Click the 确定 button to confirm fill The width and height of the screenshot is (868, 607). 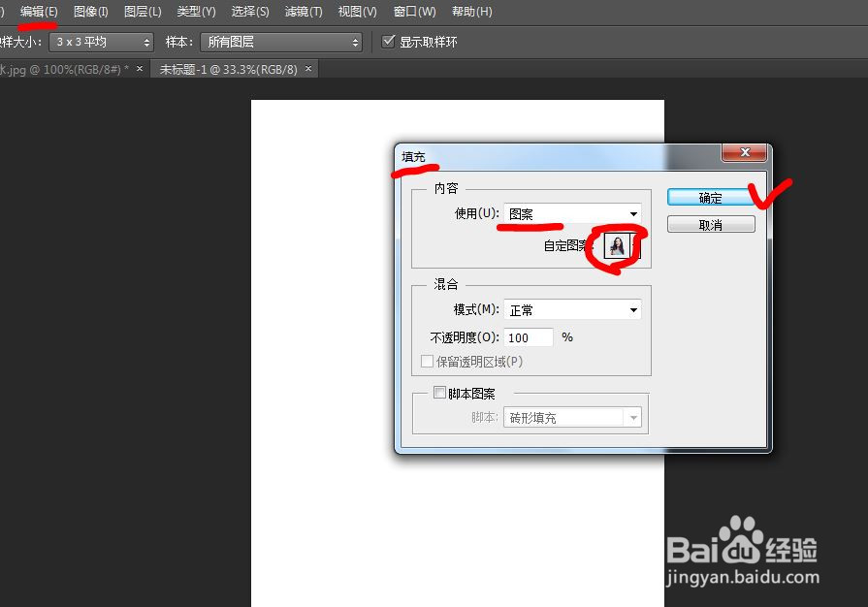709,197
